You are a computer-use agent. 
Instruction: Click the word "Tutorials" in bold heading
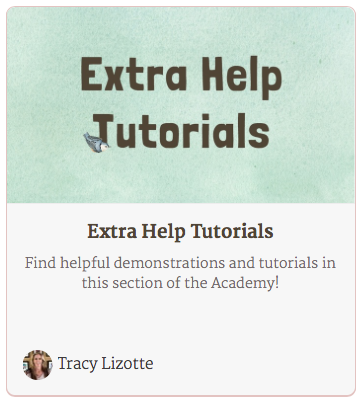[x=232, y=231]
